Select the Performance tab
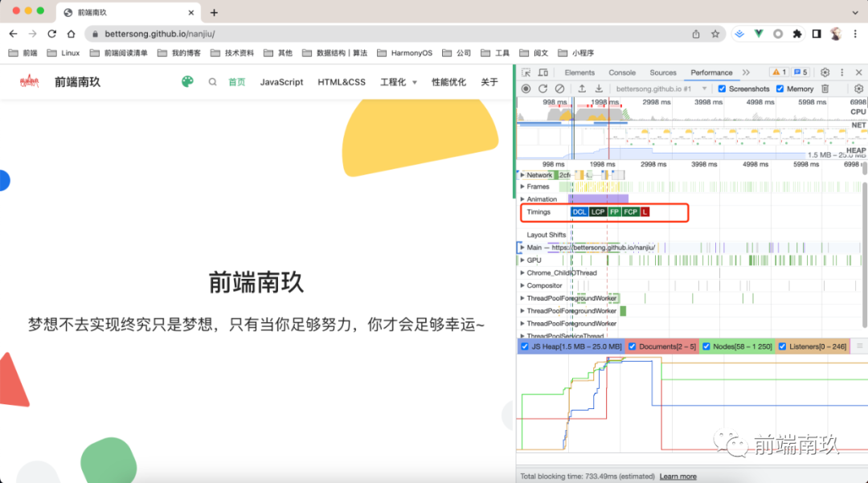The width and height of the screenshot is (868, 483). (711, 72)
